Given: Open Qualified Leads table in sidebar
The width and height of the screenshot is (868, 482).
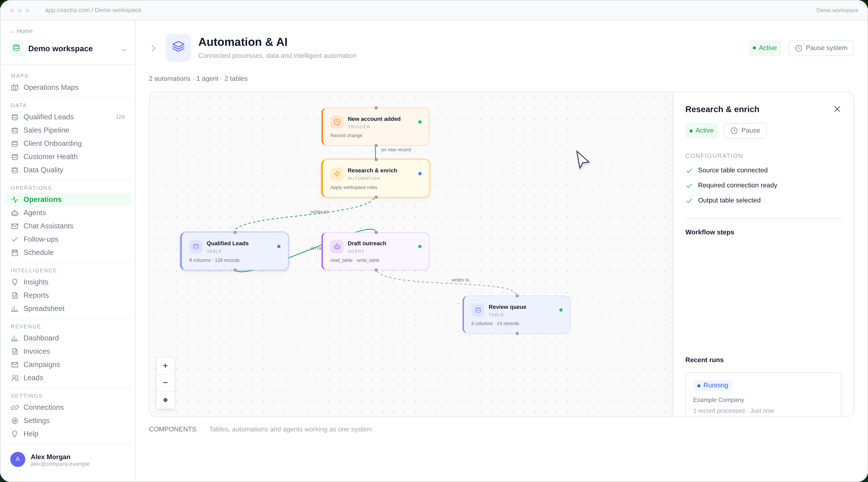Looking at the screenshot, I should coord(68,117).
